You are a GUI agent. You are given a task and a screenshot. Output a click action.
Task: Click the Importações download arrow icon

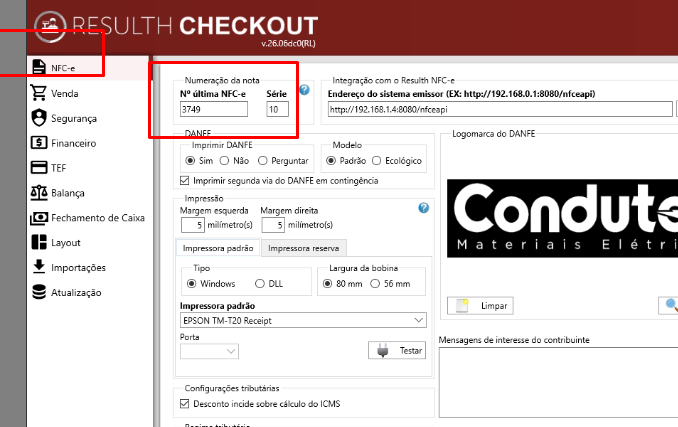[x=39, y=267]
